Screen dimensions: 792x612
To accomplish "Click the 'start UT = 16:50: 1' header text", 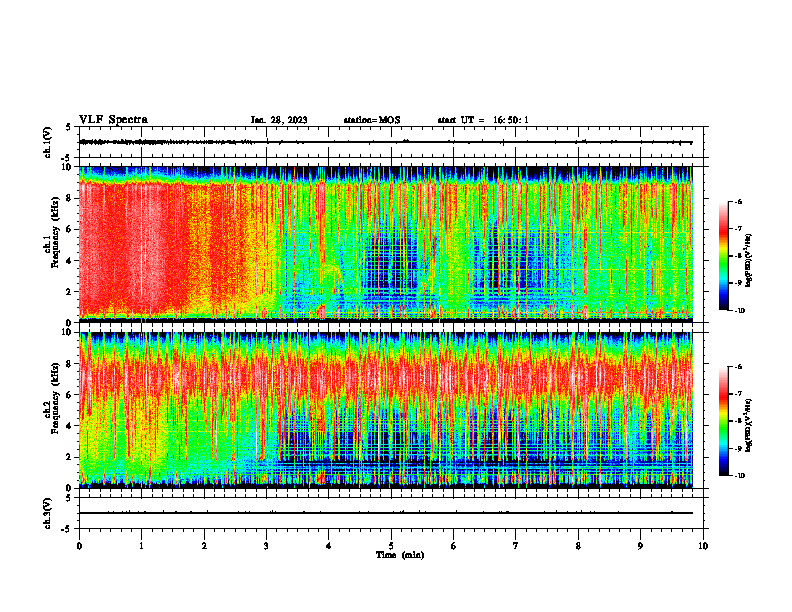I will [x=483, y=120].
